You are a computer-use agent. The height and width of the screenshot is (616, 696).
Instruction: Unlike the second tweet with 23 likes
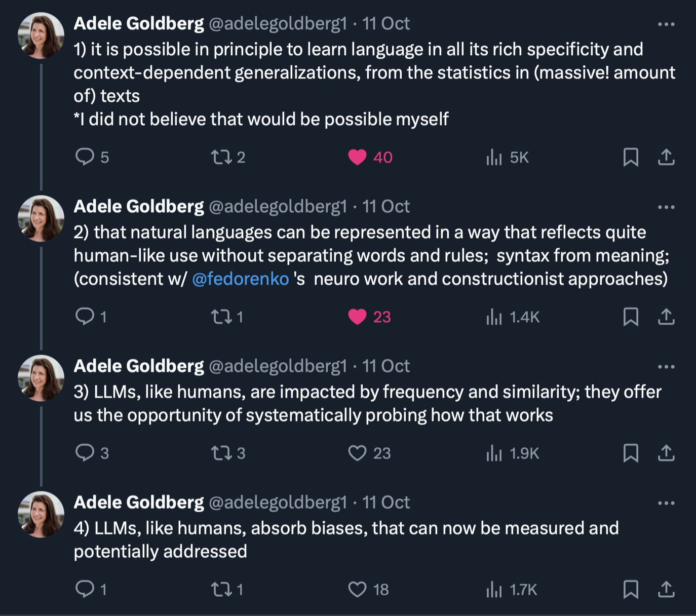pyautogui.click(x=357, y=317)
